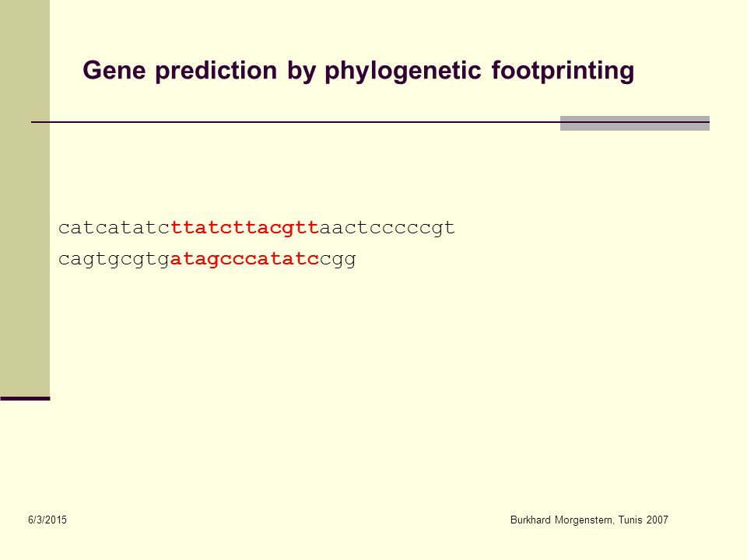Click the horizontal divider line under title
747x560 pixels.
click(x=296, y=122)
